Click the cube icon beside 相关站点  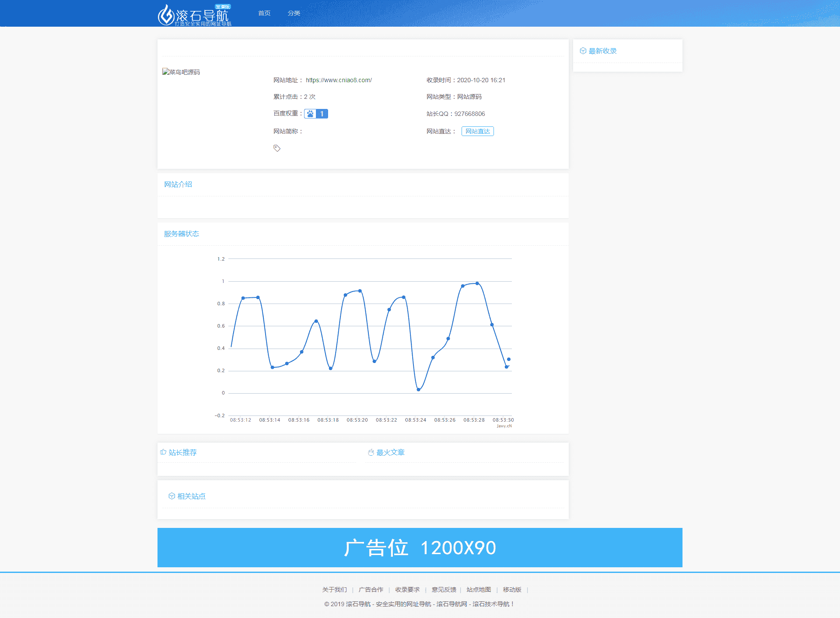point(172,496)
